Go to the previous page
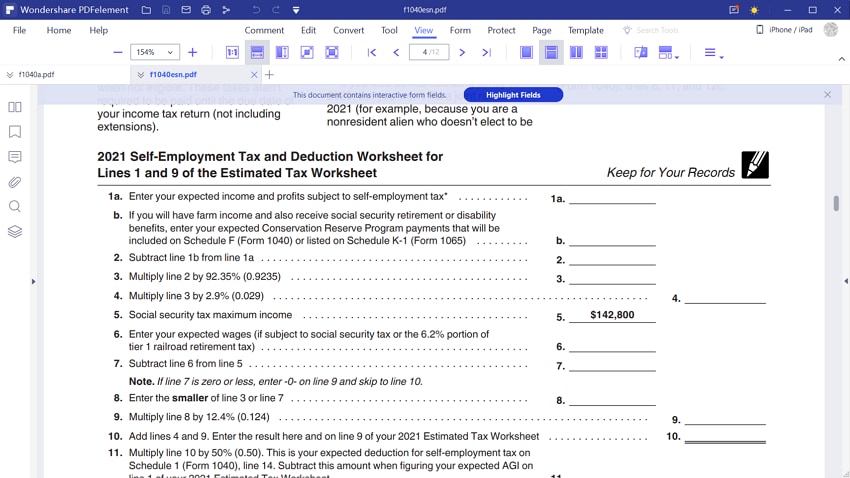 click(396, 53)
